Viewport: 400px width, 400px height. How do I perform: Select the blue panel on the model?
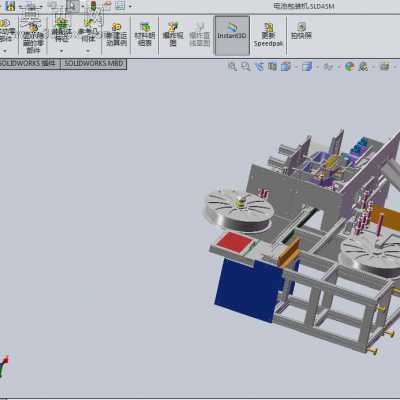click(249, 290)
